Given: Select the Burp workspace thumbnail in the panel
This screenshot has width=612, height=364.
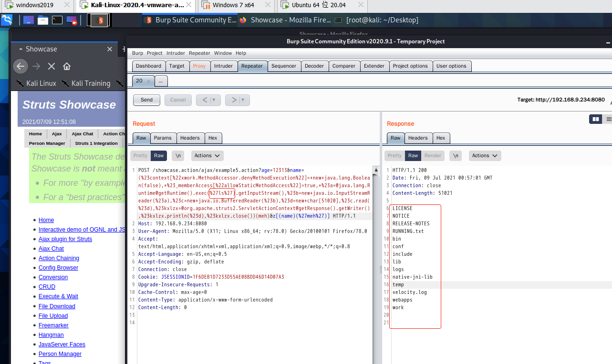Looking at the screenshot, I should (98, 20).
